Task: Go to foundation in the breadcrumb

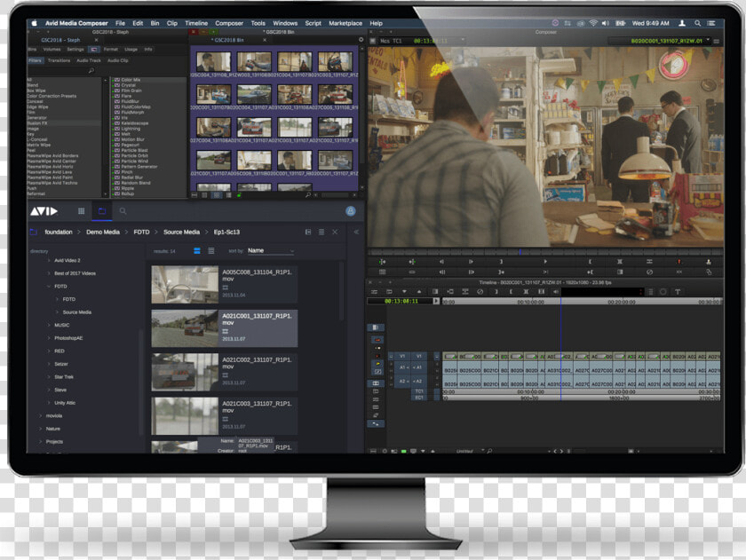Action: (x=59, y=232)
